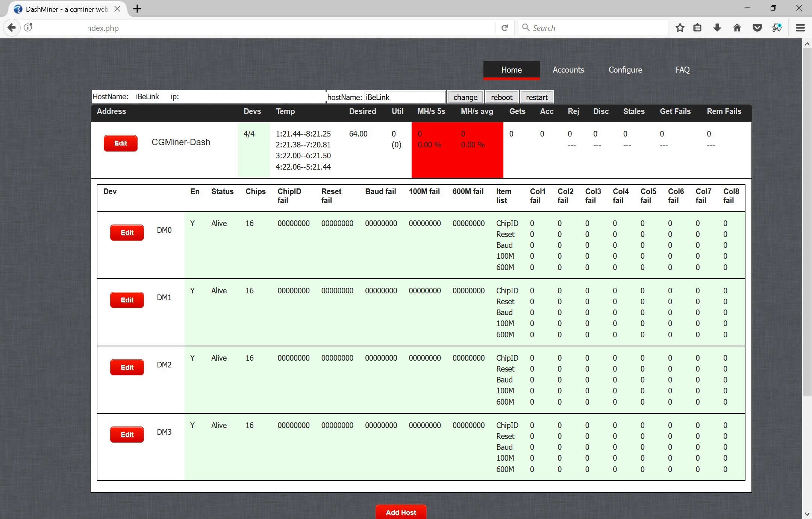812x519 pixels.
Task: Click the DM0 device name
Action: coord(164,230)
